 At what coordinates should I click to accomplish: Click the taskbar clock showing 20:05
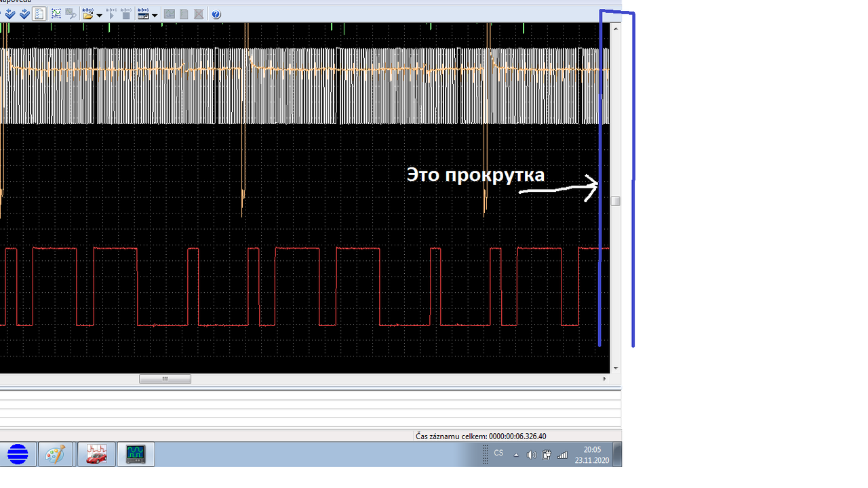tap(592, 455)
